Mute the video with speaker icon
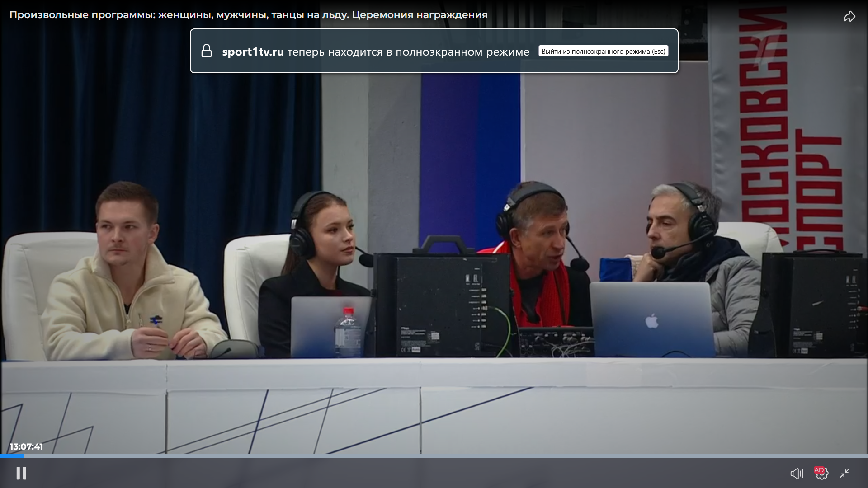Viewport: 868px width, 488px height. click(796, 473)
